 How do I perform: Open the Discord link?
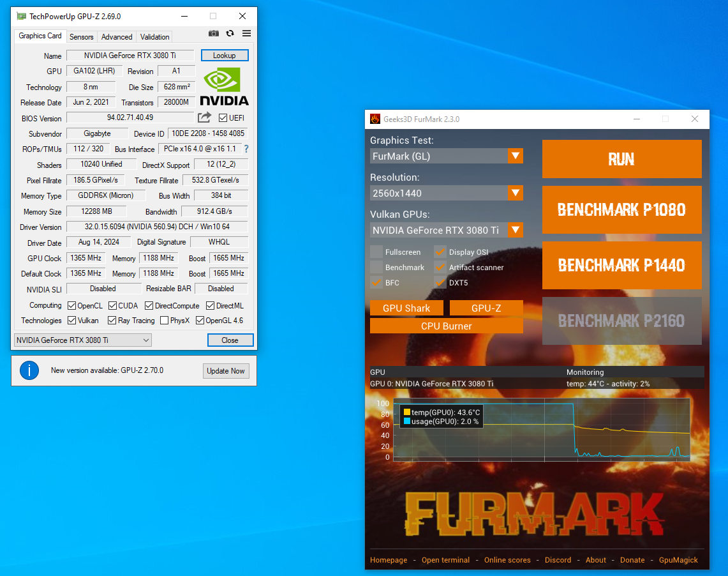(558, 560)
